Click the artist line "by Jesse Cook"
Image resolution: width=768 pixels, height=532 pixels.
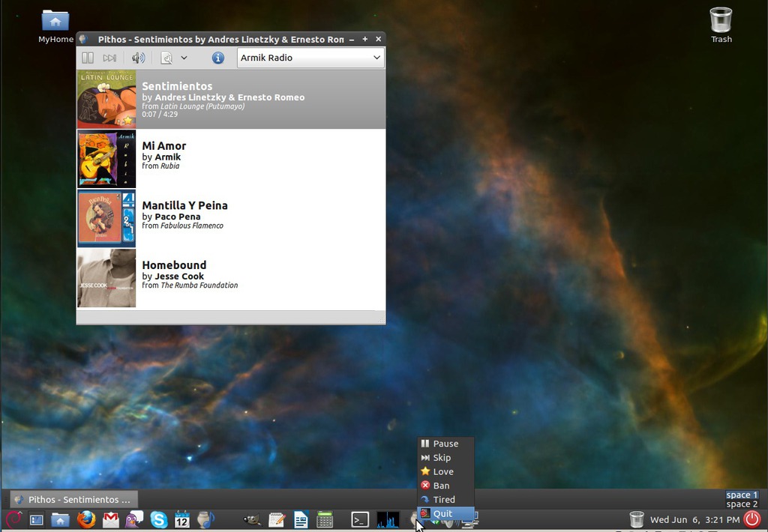[x=173, y=276]
